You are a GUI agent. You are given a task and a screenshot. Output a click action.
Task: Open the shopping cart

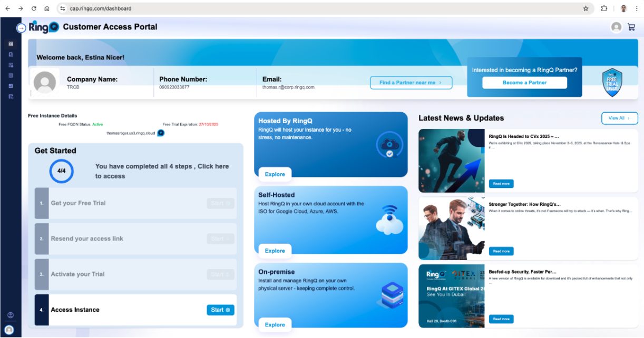click(631, 27)
